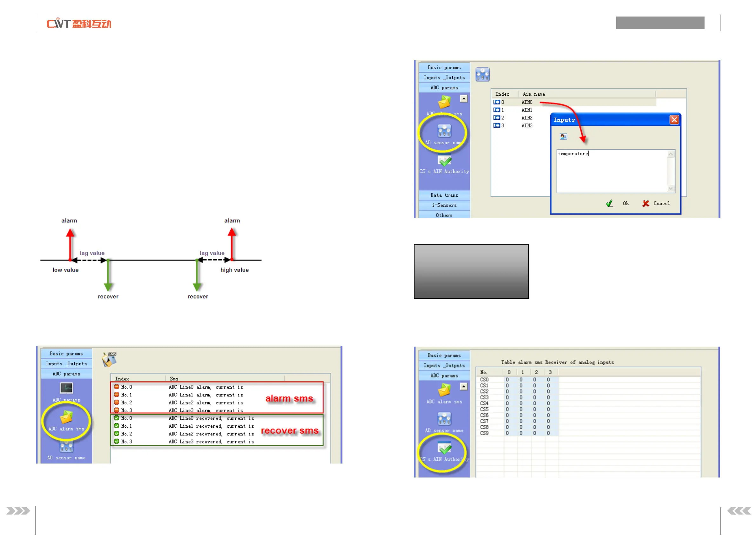Click the ADC alarm sms envelope icon
Viewport: 756px width, 535px height.
coord(66,417)
